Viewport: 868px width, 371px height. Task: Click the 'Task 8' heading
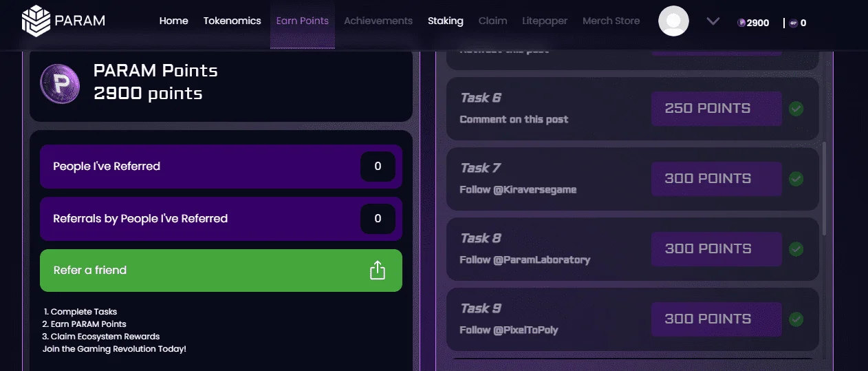click(480, 238)
